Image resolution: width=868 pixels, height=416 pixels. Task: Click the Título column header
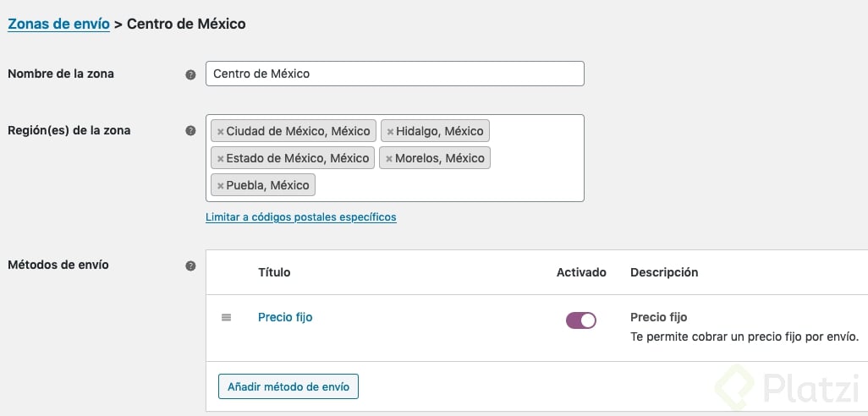pos(274,272)
